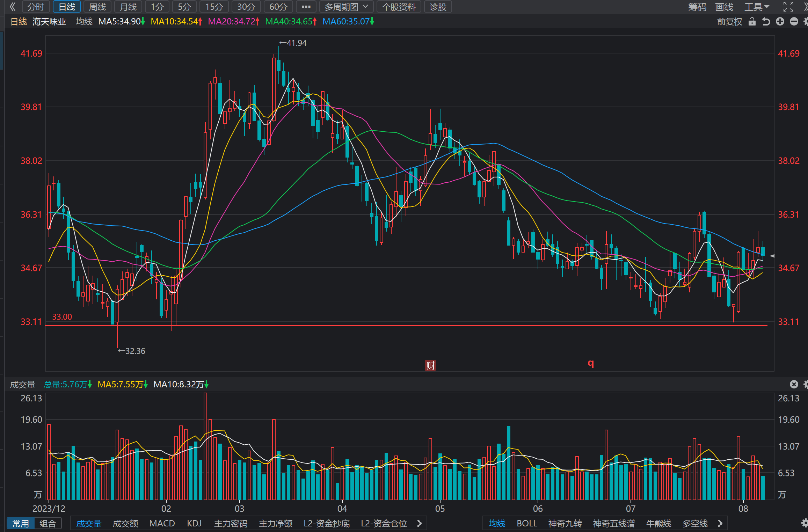Select the 30分 period
The image size is (808, 532).
coord(246,7)
